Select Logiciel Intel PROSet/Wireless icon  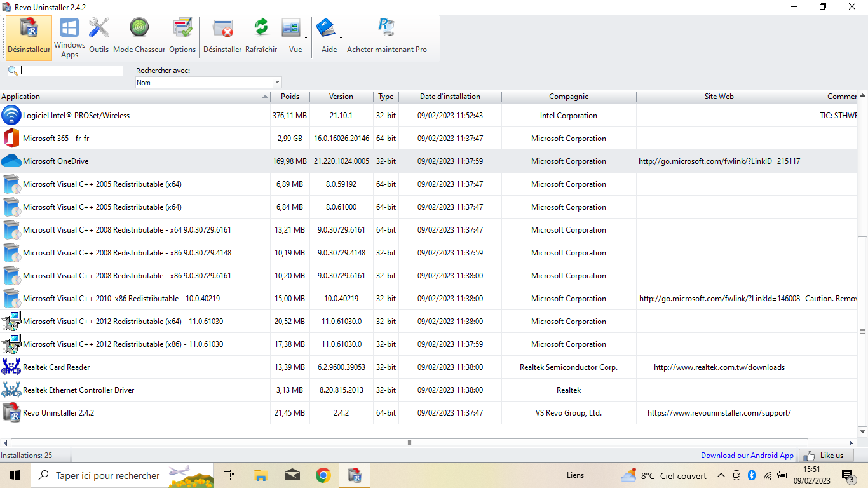(11, 116)
